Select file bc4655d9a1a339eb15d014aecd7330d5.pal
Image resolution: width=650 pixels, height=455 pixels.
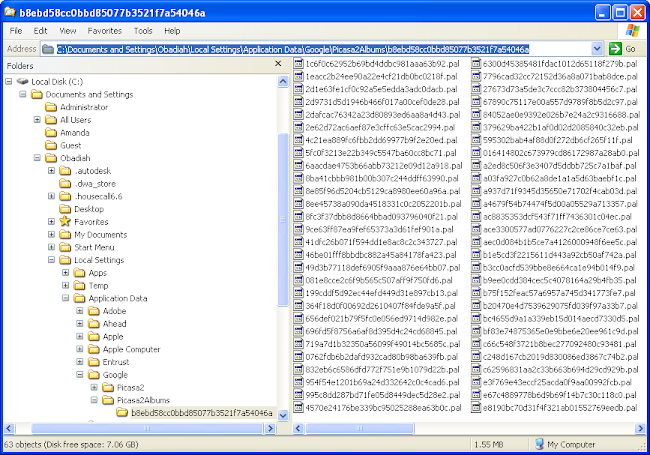pyautogui.click(x=560, y=319)
